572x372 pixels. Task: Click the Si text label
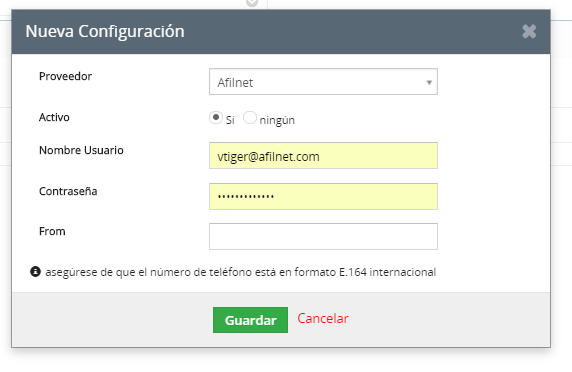point(230,120)
